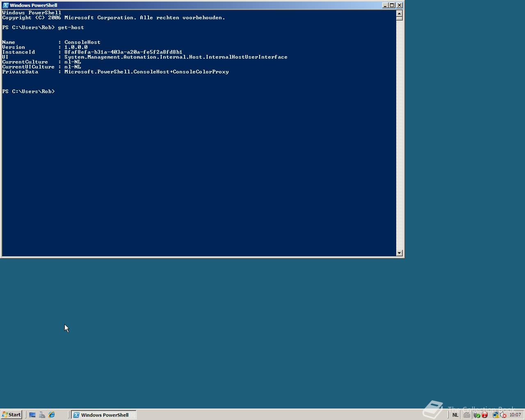This screenshot has width=525, height=420.
Task: Click the 'ConsoleHost' Name value
Action: pos(82,42)
